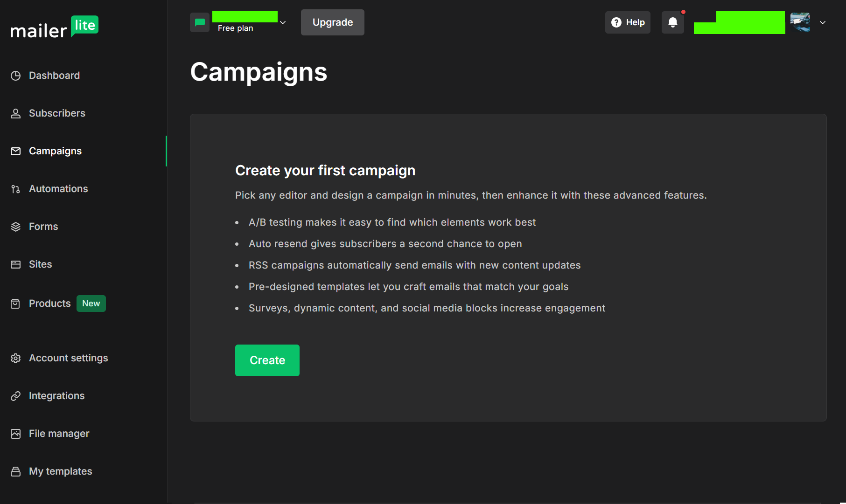Open the notification bell

point(672,22)
